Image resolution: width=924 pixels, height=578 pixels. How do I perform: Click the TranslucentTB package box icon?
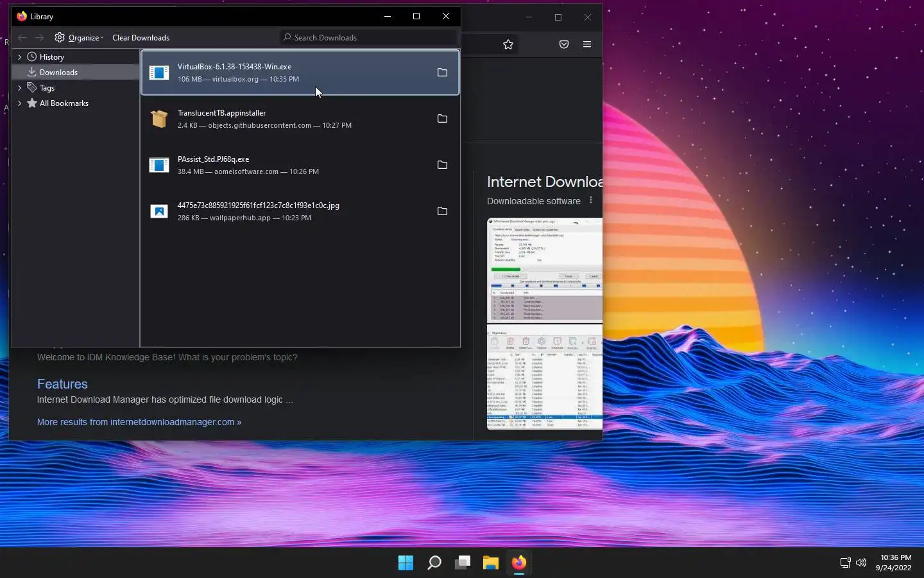click(x=159, y=119)
